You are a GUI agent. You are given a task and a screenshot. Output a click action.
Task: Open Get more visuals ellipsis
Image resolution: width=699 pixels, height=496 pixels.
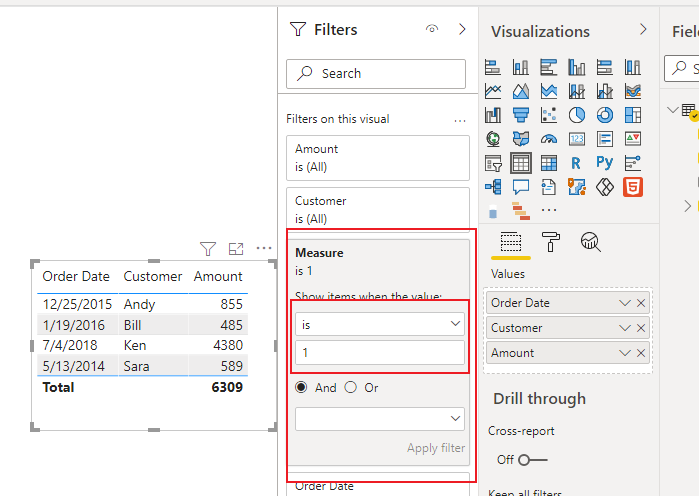[549, 209]
